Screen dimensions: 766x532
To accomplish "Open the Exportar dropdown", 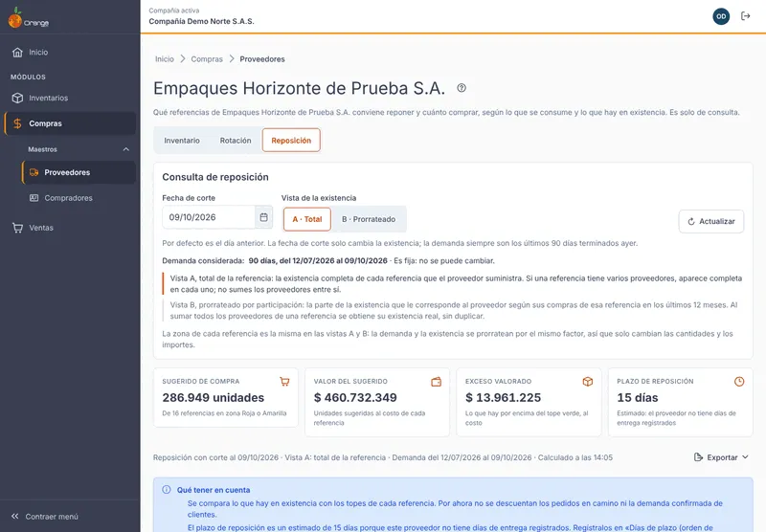I will tap(721, 457).
